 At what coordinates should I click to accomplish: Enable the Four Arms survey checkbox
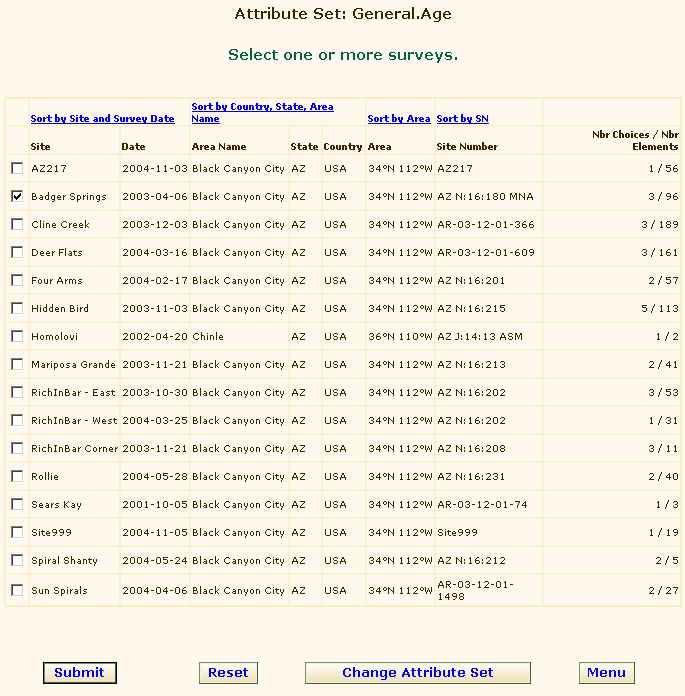coord(17,280)
